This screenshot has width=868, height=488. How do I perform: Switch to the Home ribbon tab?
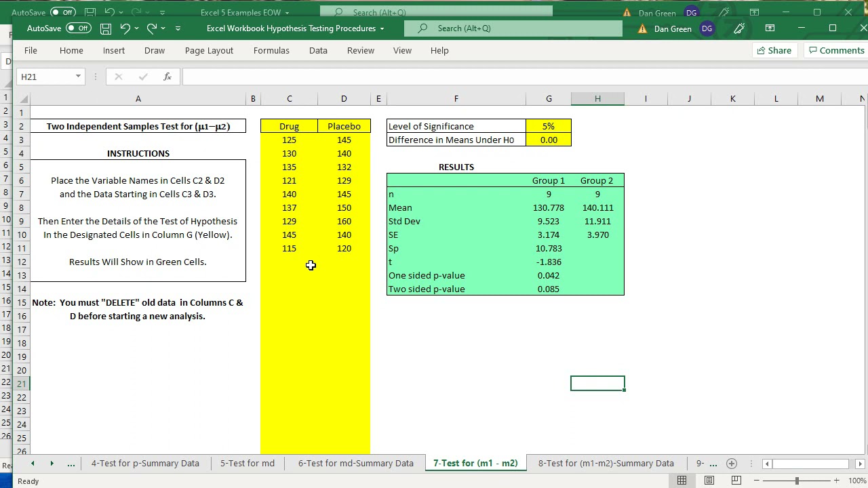pos(71,50)
